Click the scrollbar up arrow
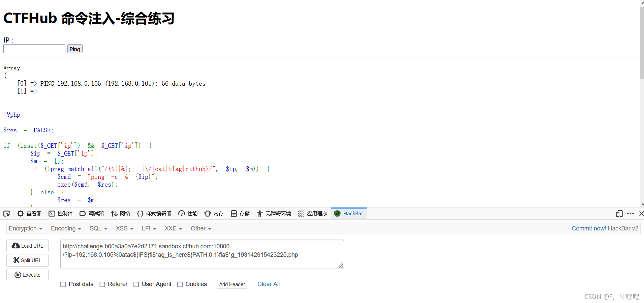The image size is (644, 303). click(642, 2)
